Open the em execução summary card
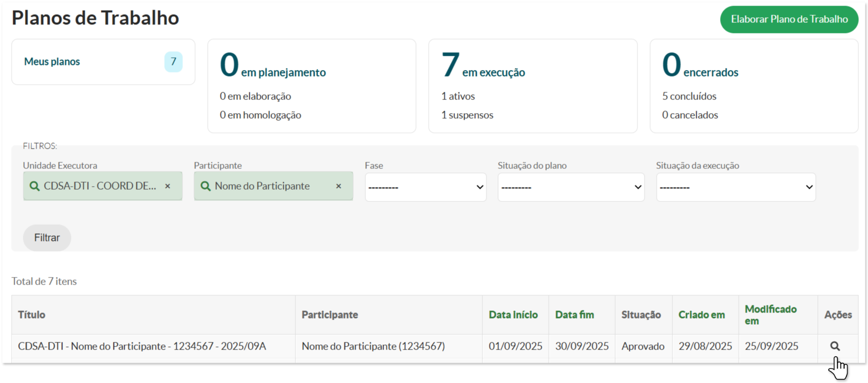868x383 pixels. coord(533,86)
